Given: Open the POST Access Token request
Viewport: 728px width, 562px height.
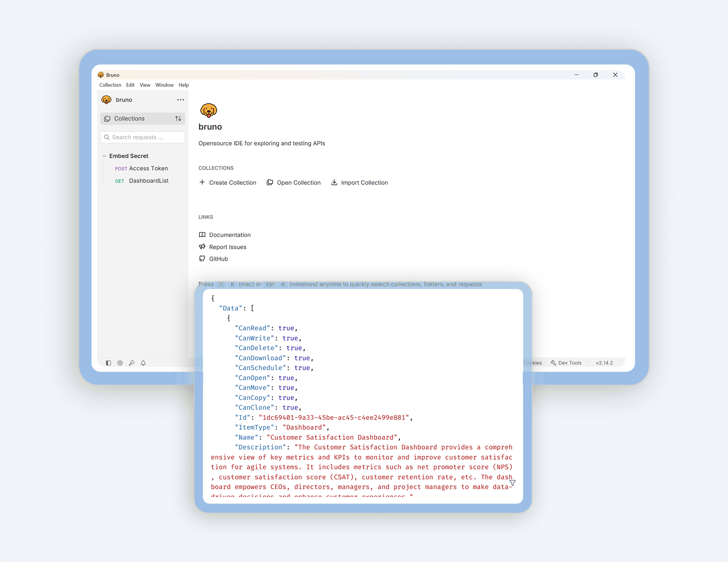Looking at the screenshot, I should click(141, 168).
